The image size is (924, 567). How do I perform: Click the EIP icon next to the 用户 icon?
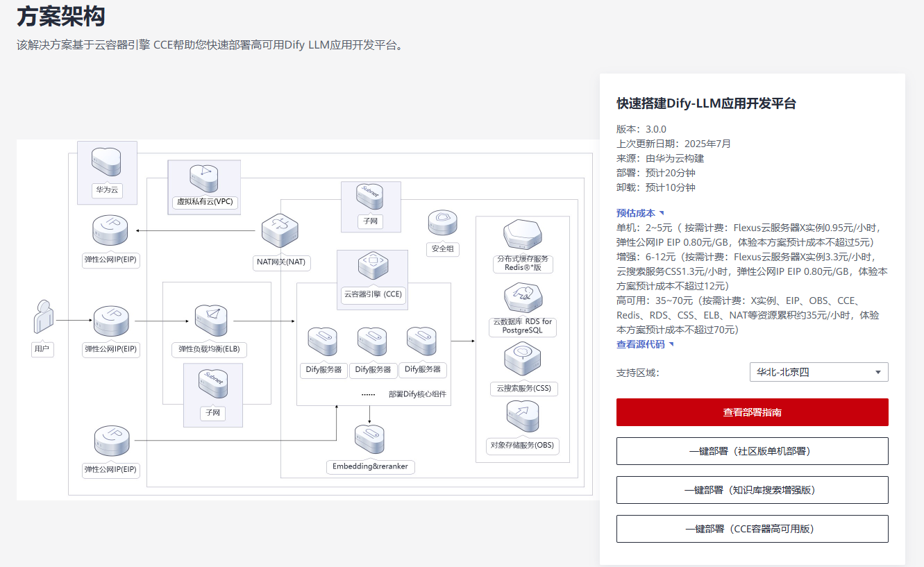(x=111, y=323)
